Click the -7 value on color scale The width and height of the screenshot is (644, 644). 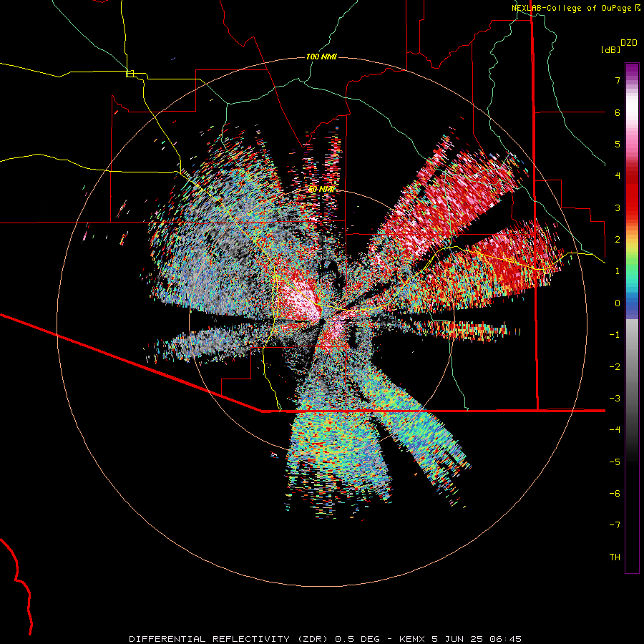tap(615, 525)
